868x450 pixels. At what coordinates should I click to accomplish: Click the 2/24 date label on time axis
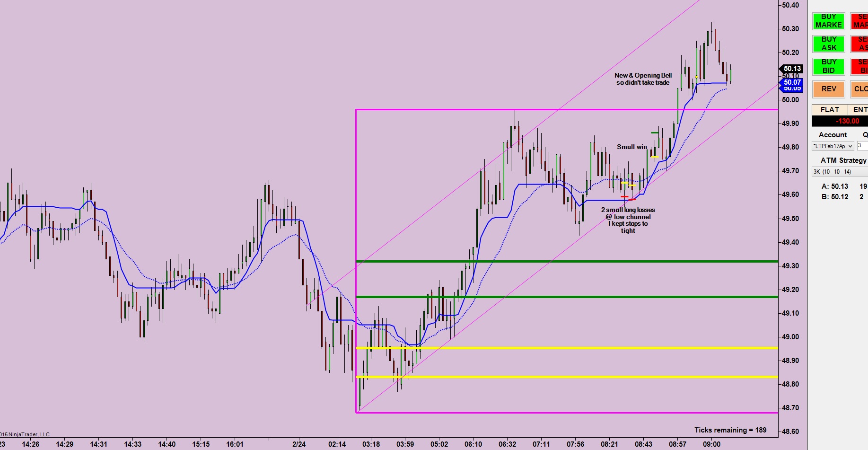tap(299, 444)
